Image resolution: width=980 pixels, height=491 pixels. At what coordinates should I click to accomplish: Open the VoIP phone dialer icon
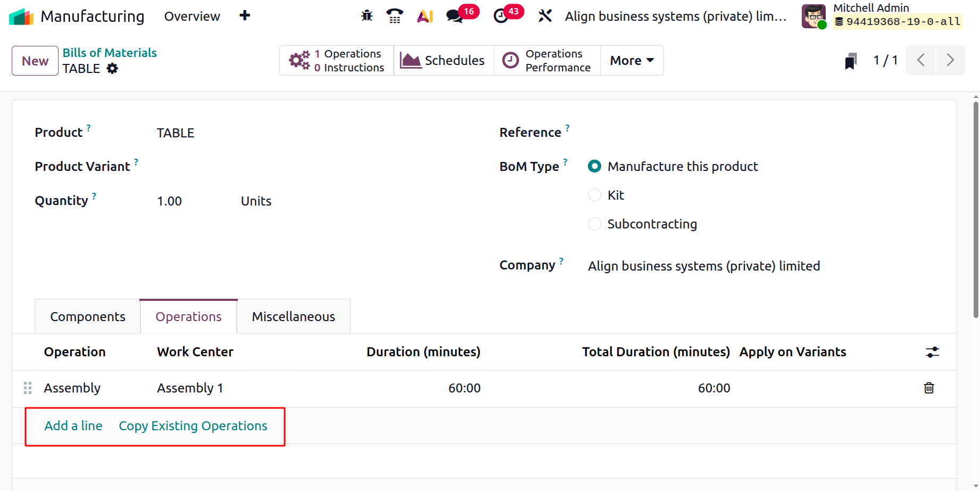point(394,16)
